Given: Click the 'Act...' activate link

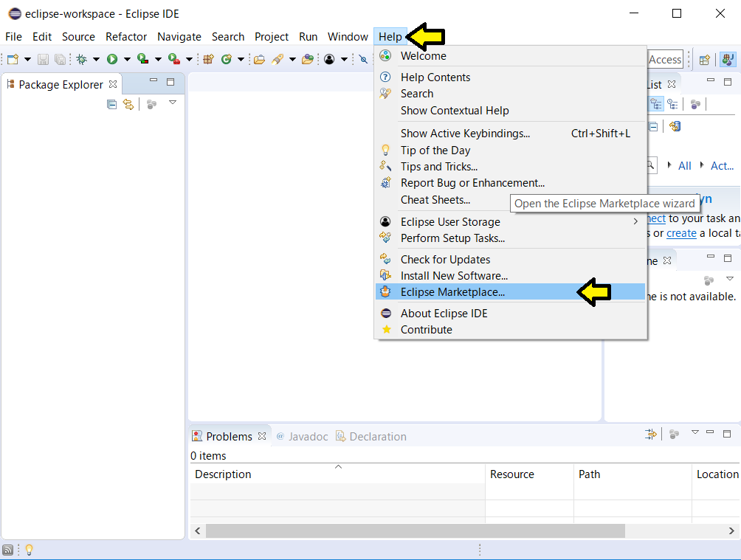Looking at the screenshot, I should pos(722,166).
